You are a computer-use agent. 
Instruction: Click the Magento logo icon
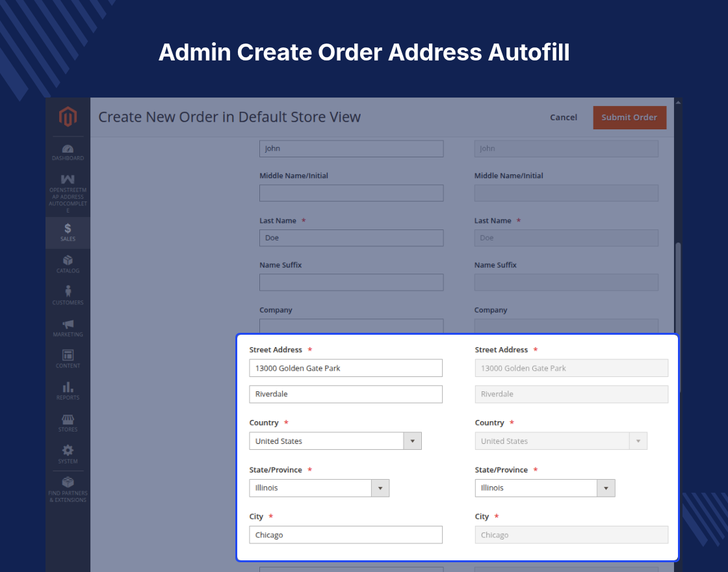click(x=68, y=116)
